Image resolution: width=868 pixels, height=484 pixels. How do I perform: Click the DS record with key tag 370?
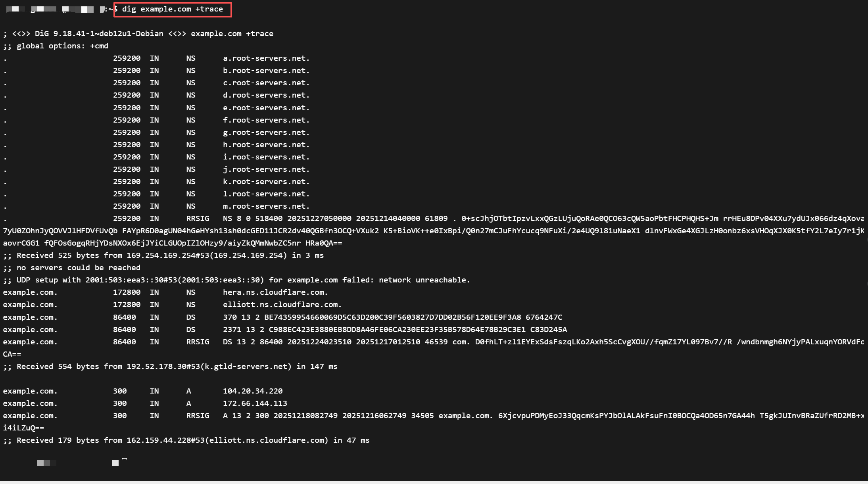(392, 317)
